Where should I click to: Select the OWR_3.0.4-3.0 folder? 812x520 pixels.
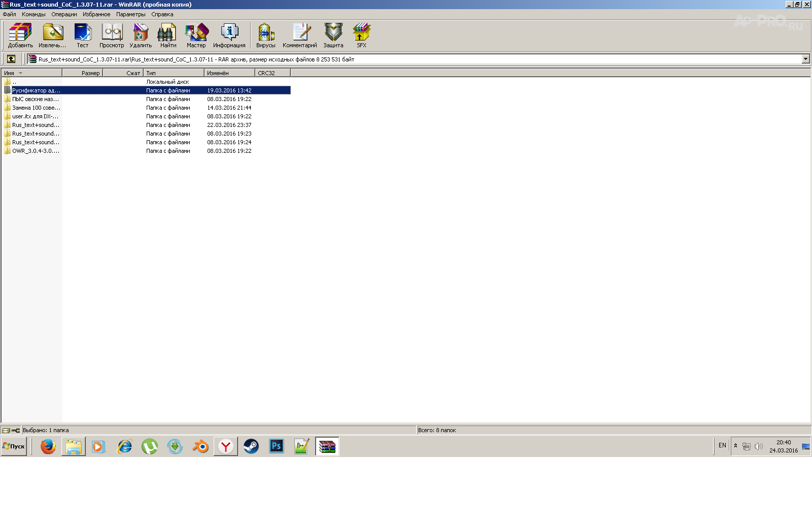click(36, 151)
